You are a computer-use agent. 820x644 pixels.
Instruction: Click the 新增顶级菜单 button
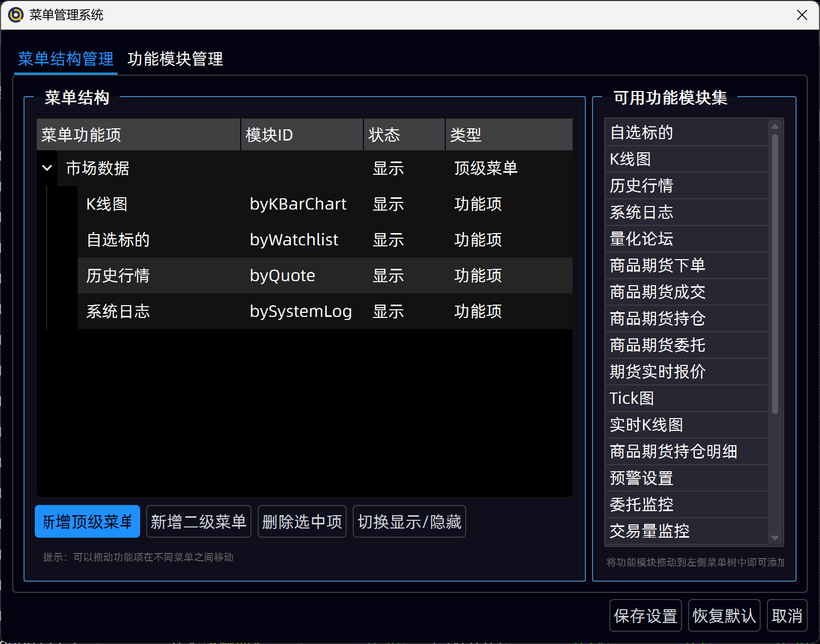(87, 522)
